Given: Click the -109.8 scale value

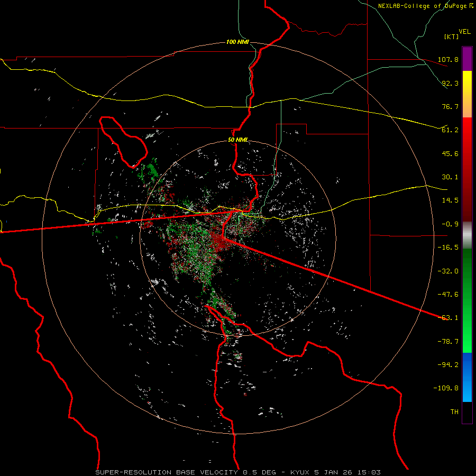Looking at the screenshot, I should pyautogui.click(x=446, y=388).
